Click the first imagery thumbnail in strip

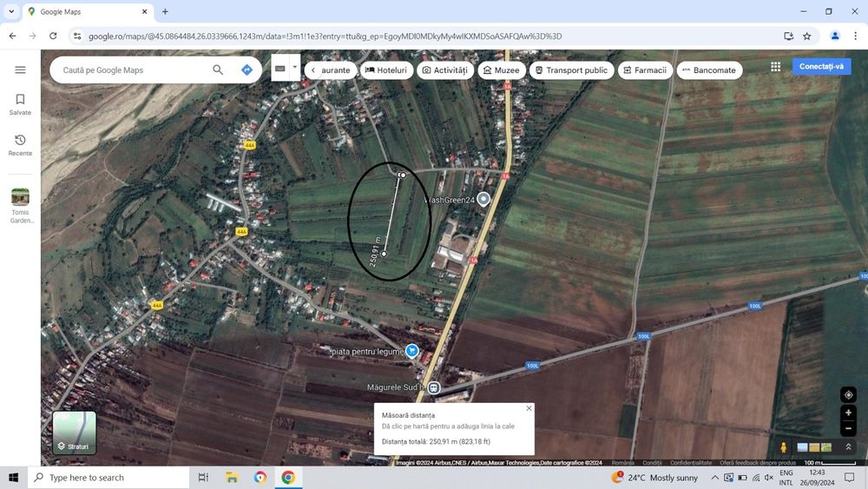click(801, 447)
